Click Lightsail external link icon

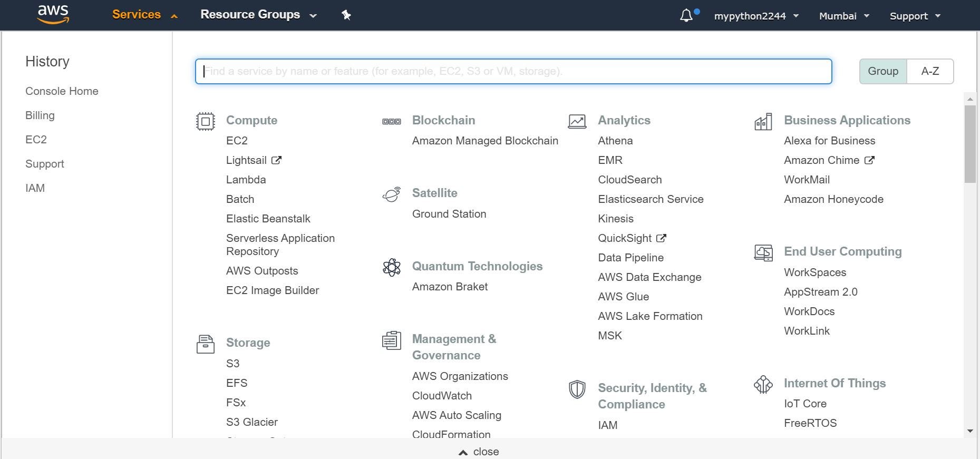click(x=277, y=160)
